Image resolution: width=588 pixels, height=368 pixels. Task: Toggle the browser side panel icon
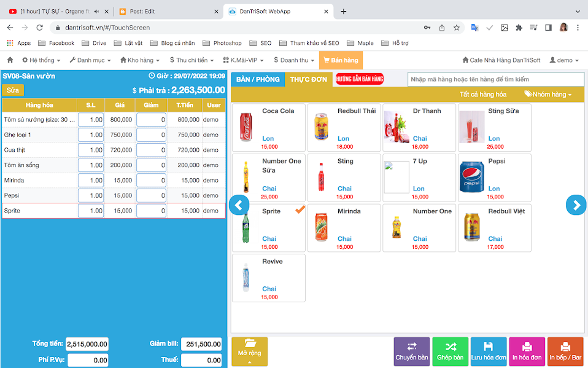(x=548, y=28)
